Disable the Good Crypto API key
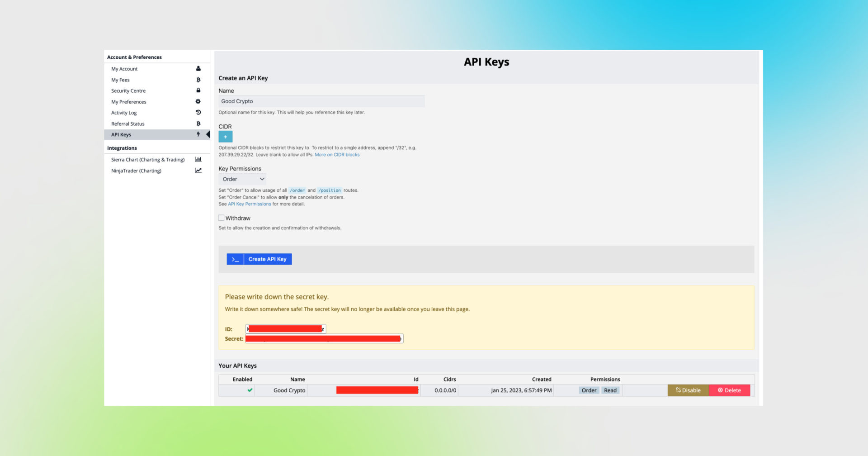Image resolution: width=868 pixels, height=456 pixels. point(688,390)
